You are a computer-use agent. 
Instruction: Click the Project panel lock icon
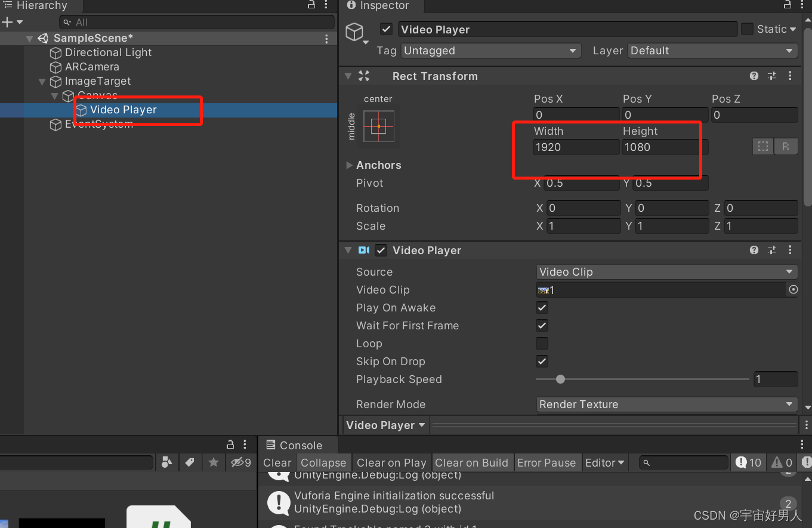click(x=230, y=444)
